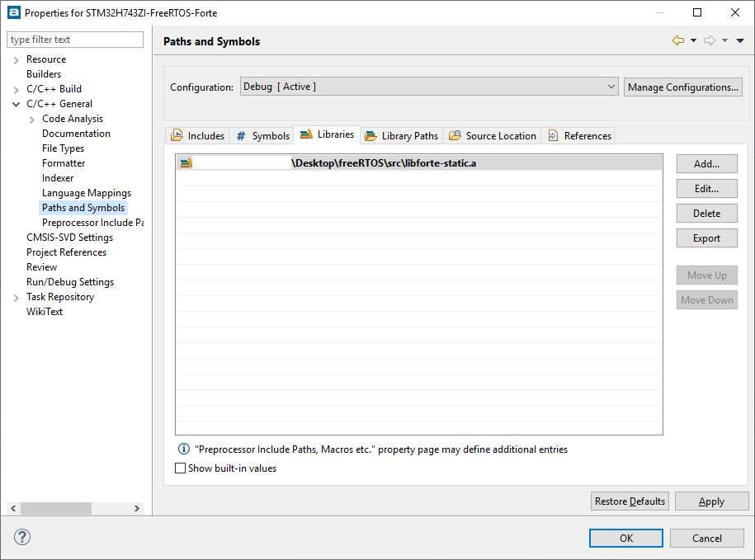Select Review in the tree
Image resolution: width=755 pixels, height=560 pixels.
click(42, 267)
